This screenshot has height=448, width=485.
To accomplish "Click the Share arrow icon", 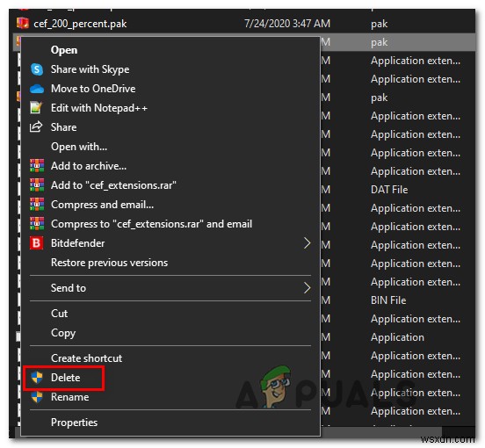I will coord(36,127).
